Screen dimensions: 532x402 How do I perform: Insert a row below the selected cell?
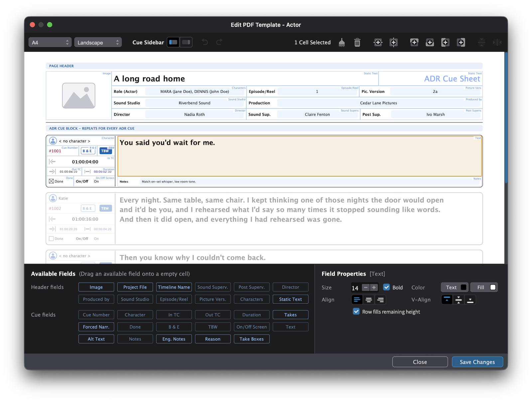(x=430, y=43)
